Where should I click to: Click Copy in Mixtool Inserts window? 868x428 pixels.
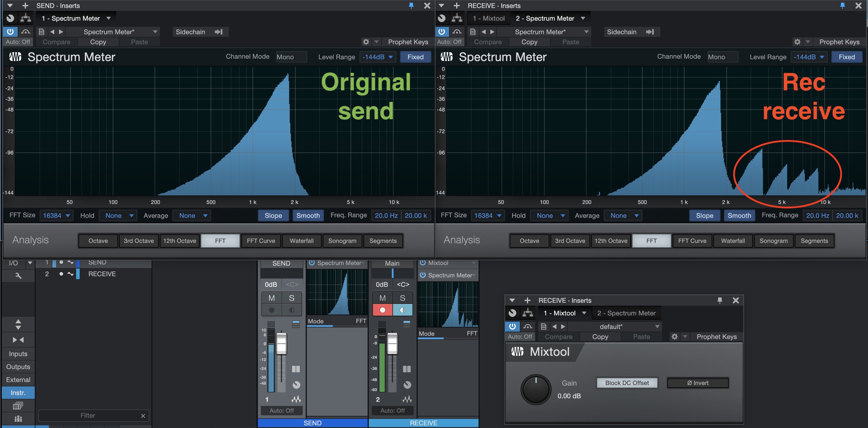[x=600, y=337]
